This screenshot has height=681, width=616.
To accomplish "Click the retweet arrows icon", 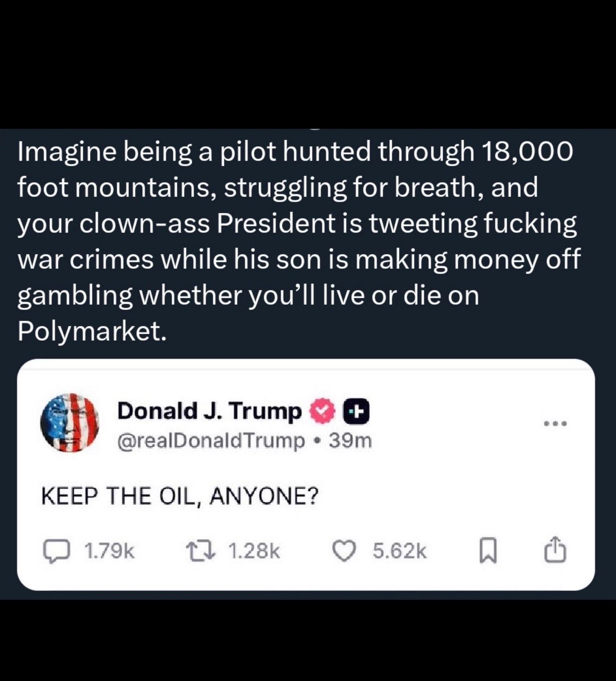I will (203, 551).
